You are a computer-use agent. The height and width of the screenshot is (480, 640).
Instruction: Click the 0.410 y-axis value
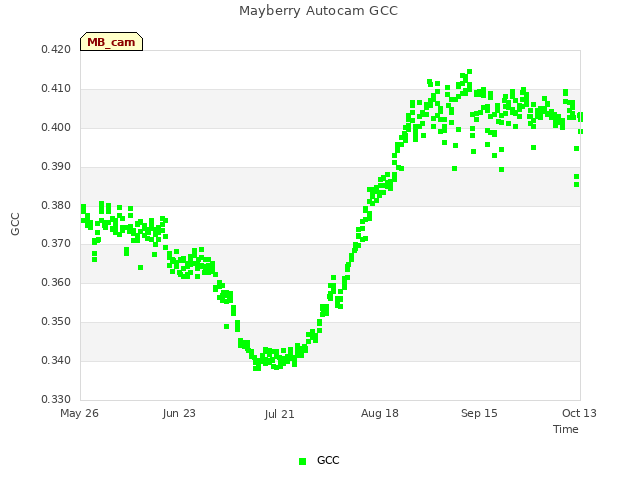click(56, 89)
